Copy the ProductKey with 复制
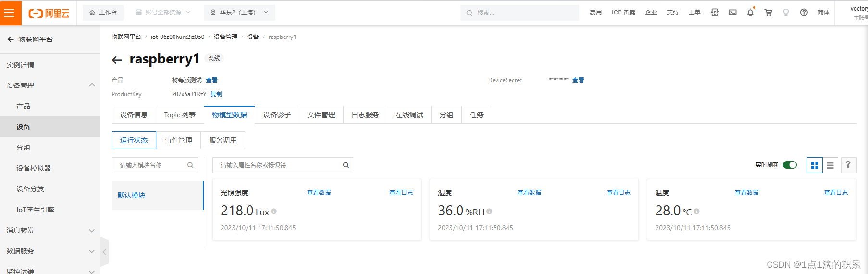This screenshot has height=274, width=868. tap(216, 94)
